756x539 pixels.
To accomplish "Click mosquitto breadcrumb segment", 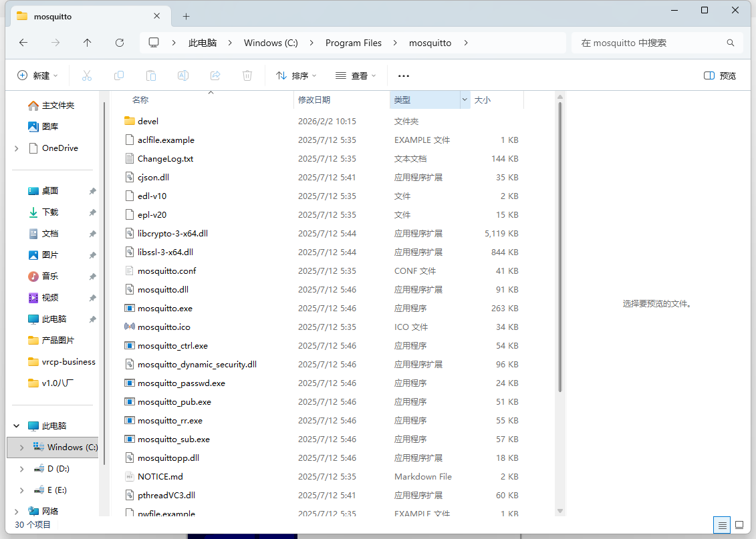I will pos(430,43).
